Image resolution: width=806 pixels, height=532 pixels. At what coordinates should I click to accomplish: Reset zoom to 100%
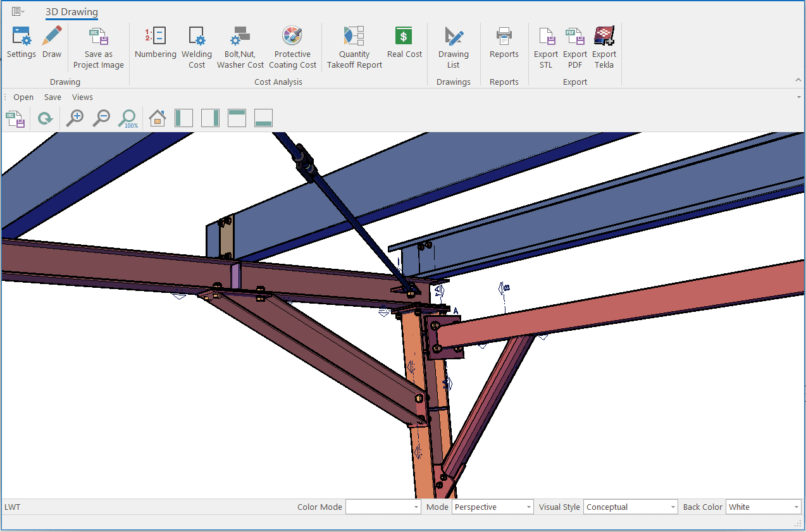coord(128,118)
